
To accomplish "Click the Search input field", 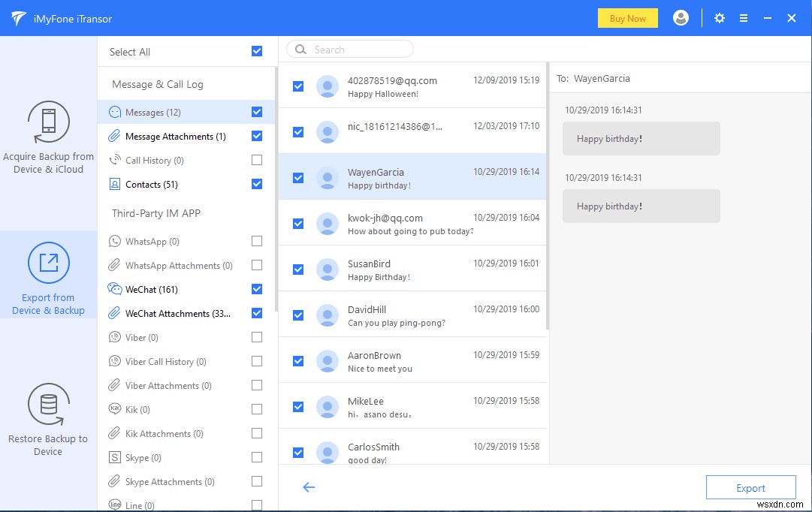I will click(x=349, y=48).
